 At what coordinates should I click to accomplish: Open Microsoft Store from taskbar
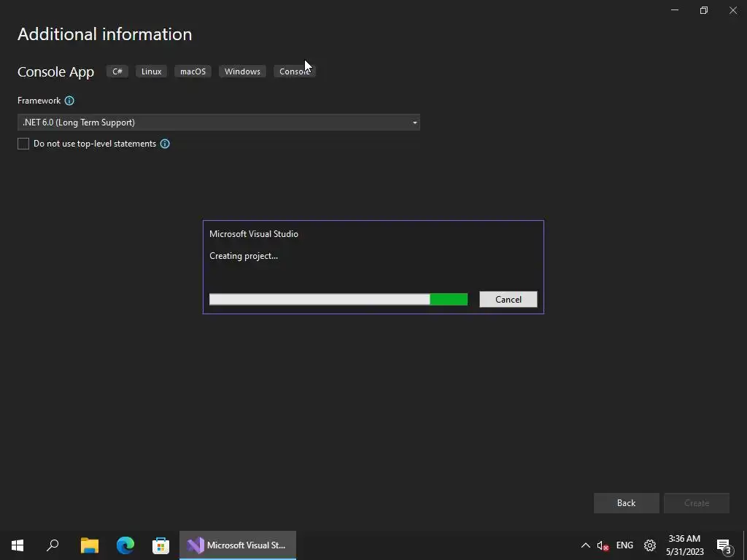[160, 545]
